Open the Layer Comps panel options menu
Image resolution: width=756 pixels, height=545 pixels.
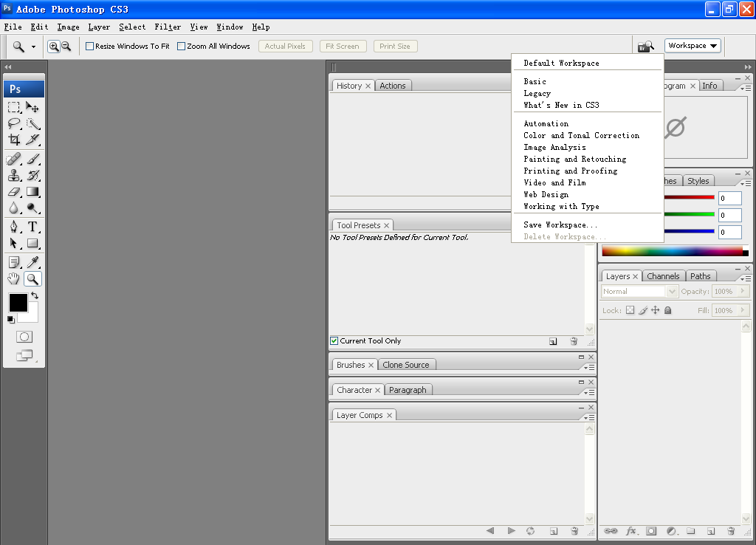click(589, 418)
